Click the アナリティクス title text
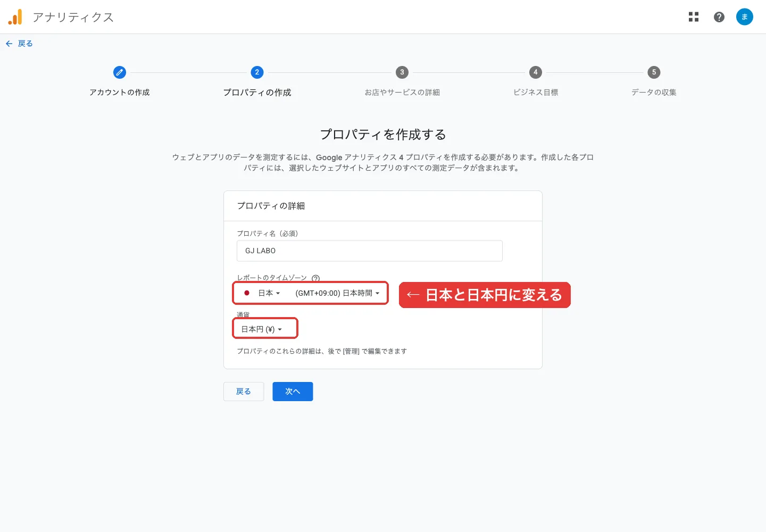This screenshot has width=766, height=532. click(73, 17)
